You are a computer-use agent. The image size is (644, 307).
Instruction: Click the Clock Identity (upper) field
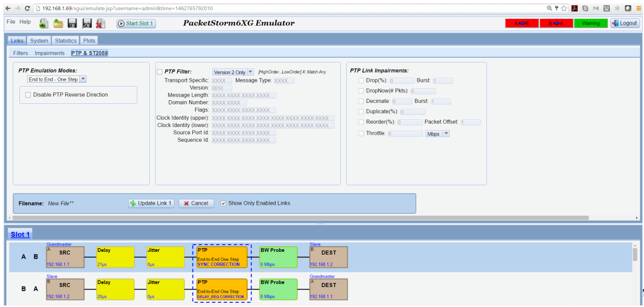point(273,118)
